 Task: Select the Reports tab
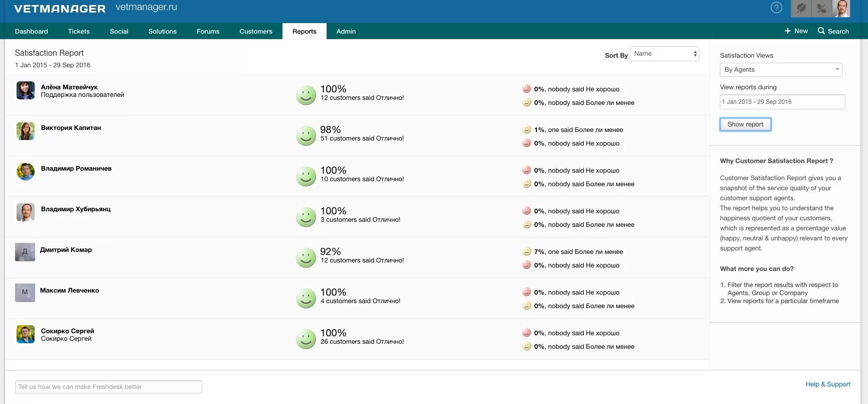[x=305, y=31]
